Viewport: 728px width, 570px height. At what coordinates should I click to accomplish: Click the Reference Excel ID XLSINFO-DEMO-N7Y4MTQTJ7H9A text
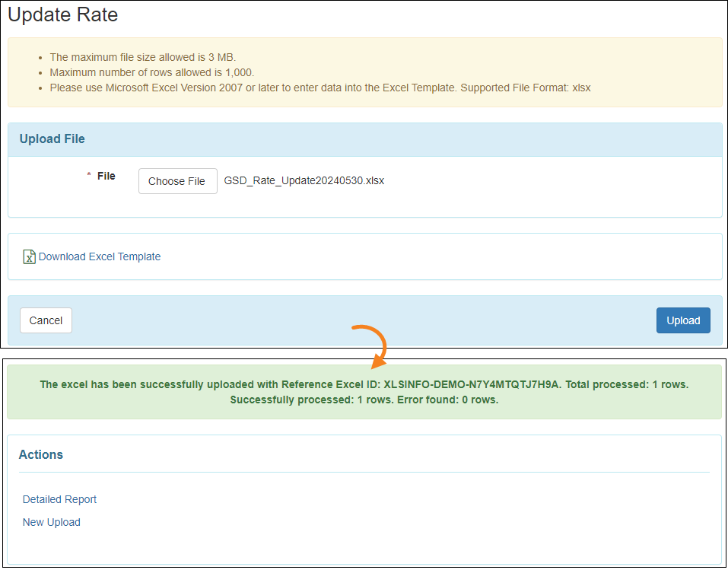(472, 384)
